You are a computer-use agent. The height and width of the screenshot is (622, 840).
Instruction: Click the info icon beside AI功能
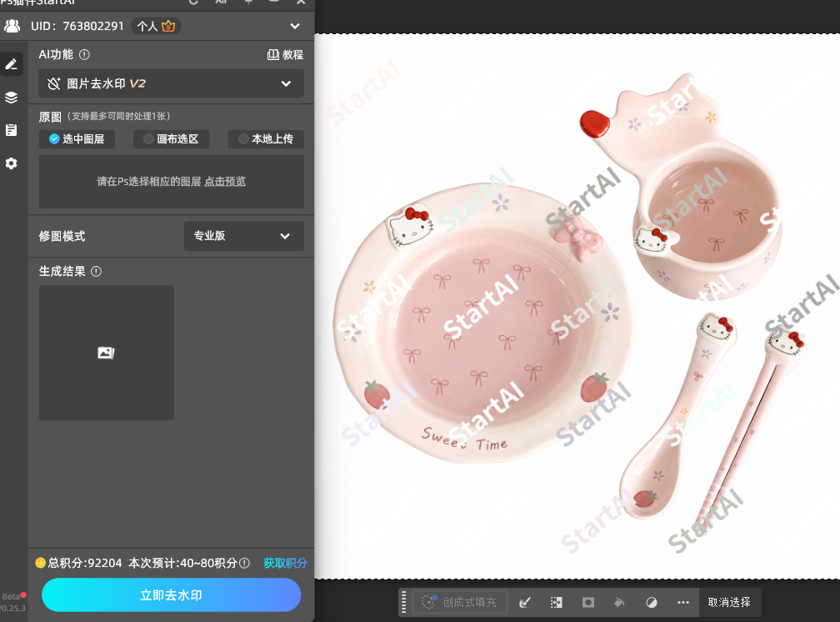point(85,55)
